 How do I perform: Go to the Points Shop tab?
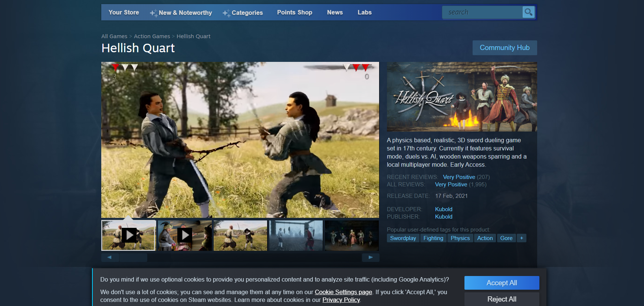295,12
